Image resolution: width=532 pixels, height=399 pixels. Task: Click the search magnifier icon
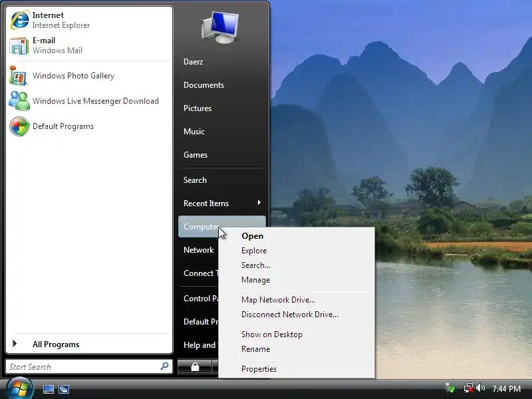click(x=164, y=366)
